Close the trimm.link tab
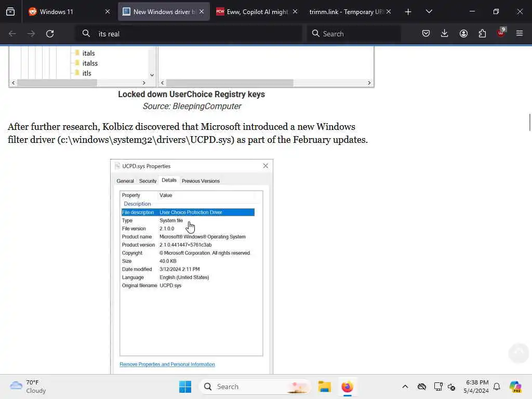Image resolution: width=532 pixels, height=399 pixels. [x=389, y=11]
